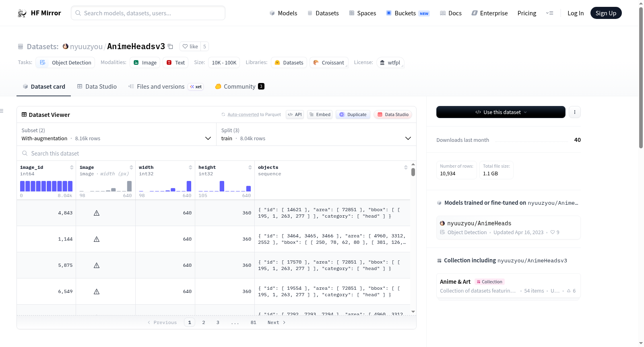Screen dimensions: 644x347
Task: Go to Spaces in the navigation
Action: tap(363, 13)
